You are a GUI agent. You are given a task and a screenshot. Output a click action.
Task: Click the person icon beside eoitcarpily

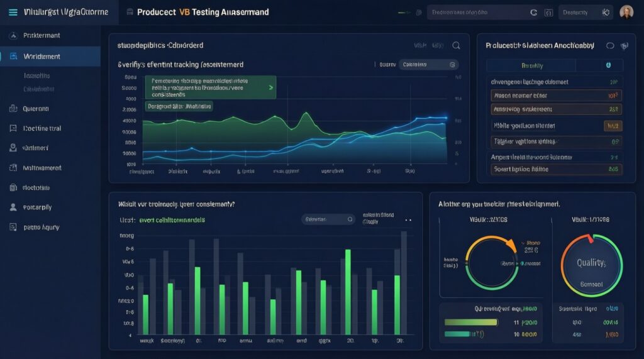pos(13,207)
